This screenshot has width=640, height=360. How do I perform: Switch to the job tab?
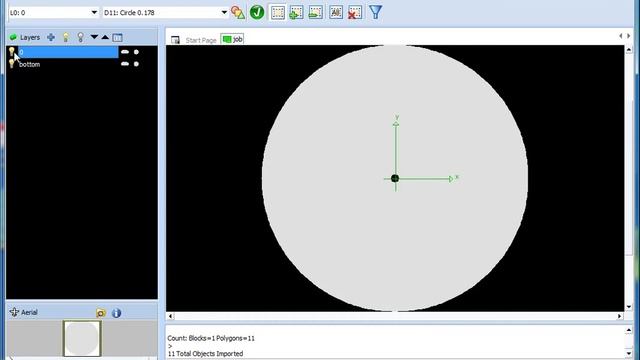click(232, 39)
